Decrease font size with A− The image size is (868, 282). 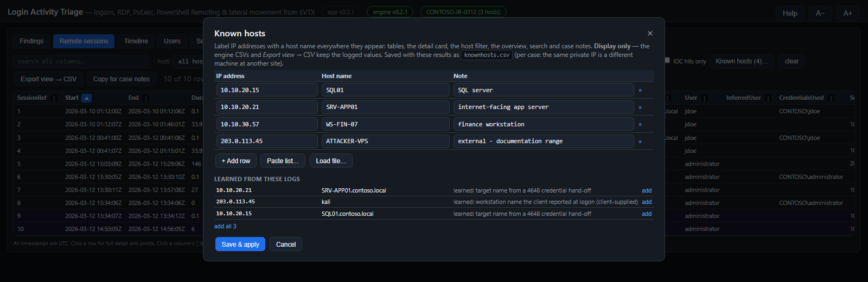pos(820,13)
